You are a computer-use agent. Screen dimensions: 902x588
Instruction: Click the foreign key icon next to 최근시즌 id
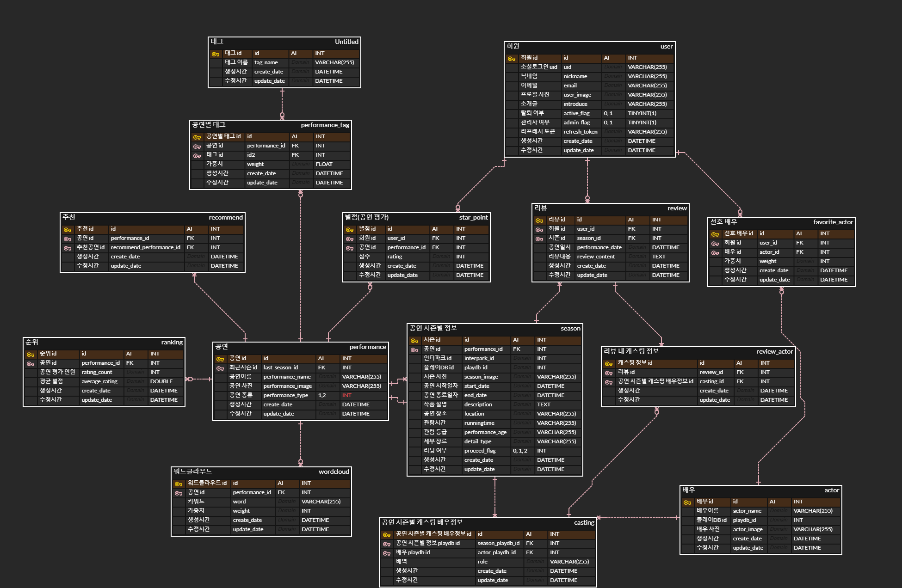tap(220, 368)
